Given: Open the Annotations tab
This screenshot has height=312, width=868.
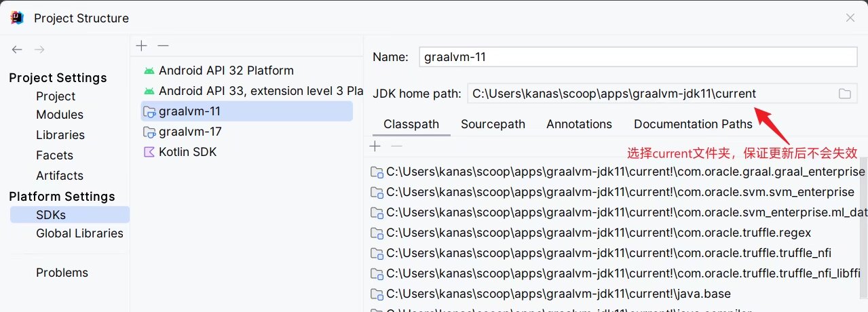Looking at the screenshot, I should click(579, 124).
